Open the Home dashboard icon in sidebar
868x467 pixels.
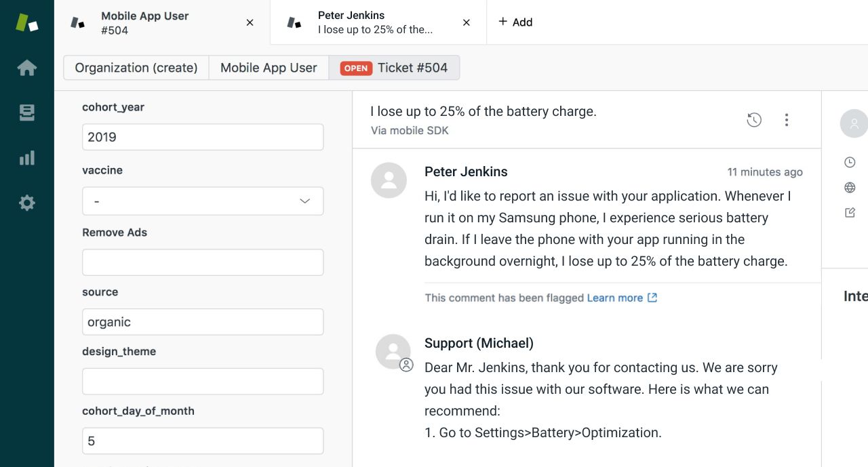coord(27,68)
